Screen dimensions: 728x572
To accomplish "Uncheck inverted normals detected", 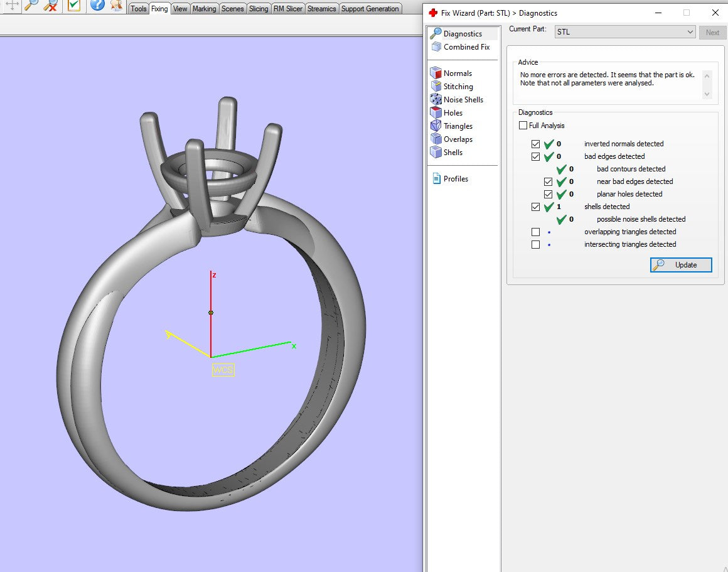I will (x=535, y=144).
